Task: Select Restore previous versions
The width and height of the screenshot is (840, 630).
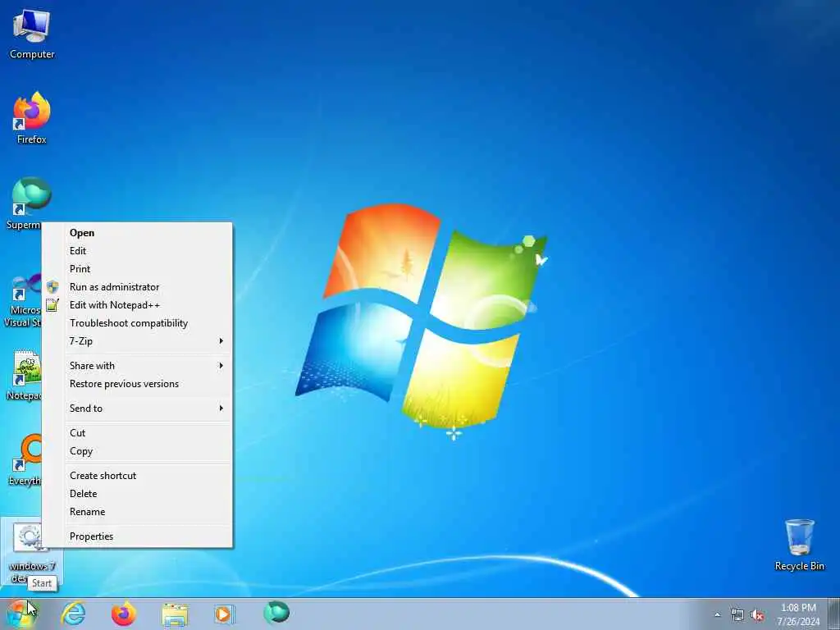Action: [x=138, y=384]
